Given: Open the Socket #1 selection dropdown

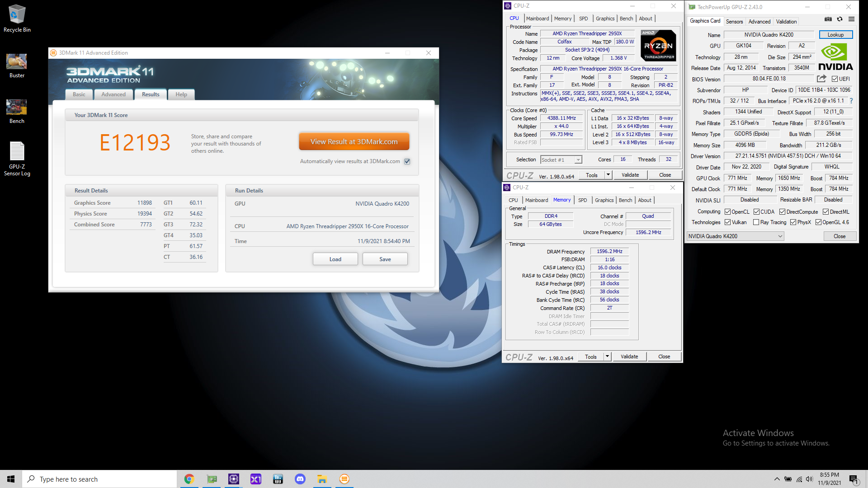Looking at the screenshot, I should 561,160.
